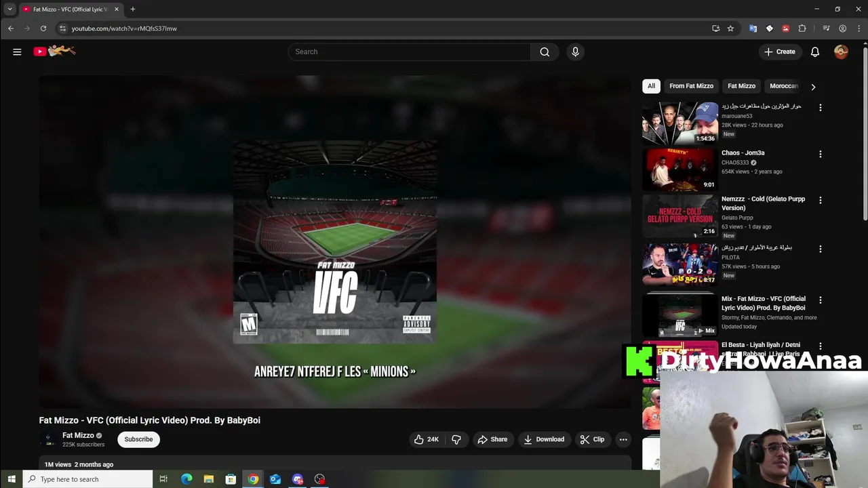
Task: Select the Moroccan filter chip
Action: [784, 86]
